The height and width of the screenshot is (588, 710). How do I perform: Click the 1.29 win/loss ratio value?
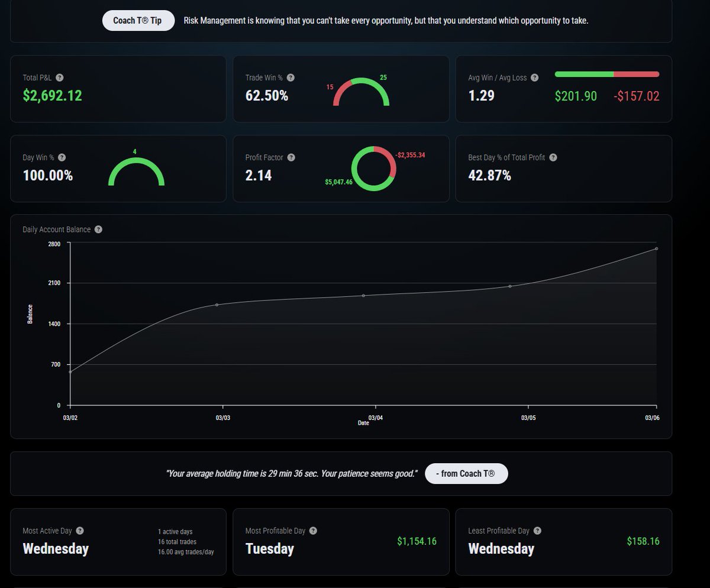[482, 96]
